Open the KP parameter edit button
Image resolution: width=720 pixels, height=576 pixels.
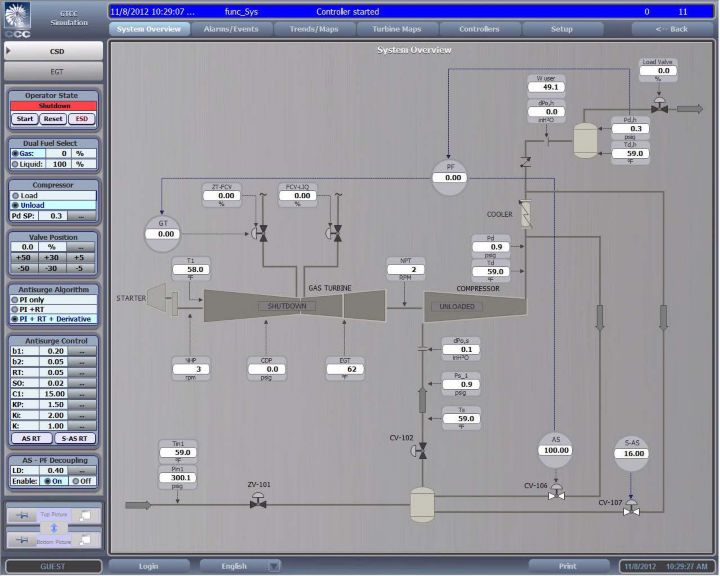pyautogui.click(x=87, y=405)
